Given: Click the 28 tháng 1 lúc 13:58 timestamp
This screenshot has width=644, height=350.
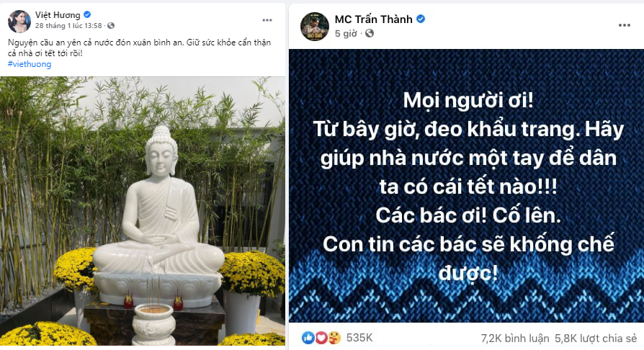Looking at the screenshot, I should coord(68,25).
